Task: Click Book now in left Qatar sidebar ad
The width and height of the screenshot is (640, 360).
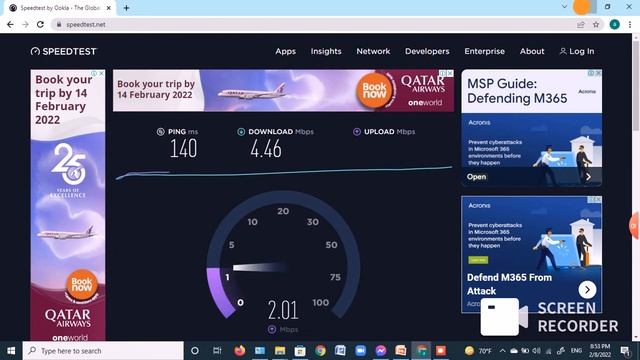Action: [x=82, y=284]
